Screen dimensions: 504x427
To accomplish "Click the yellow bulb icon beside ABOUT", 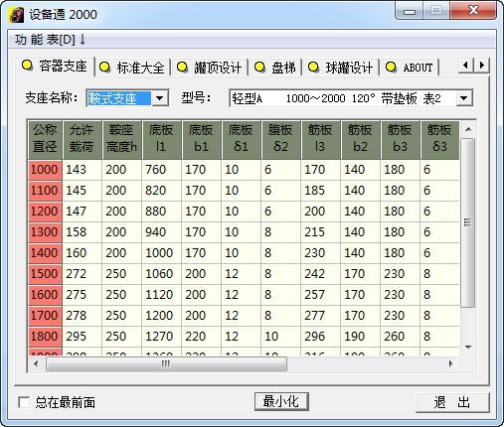I will click(392, 68).
